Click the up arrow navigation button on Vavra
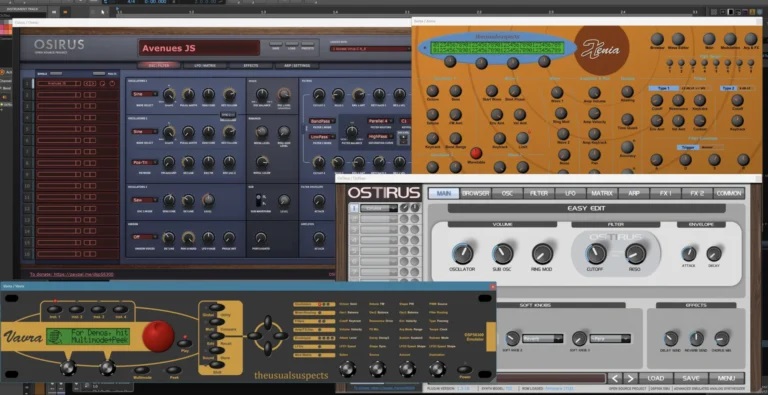768x395 pixels. 267,322
